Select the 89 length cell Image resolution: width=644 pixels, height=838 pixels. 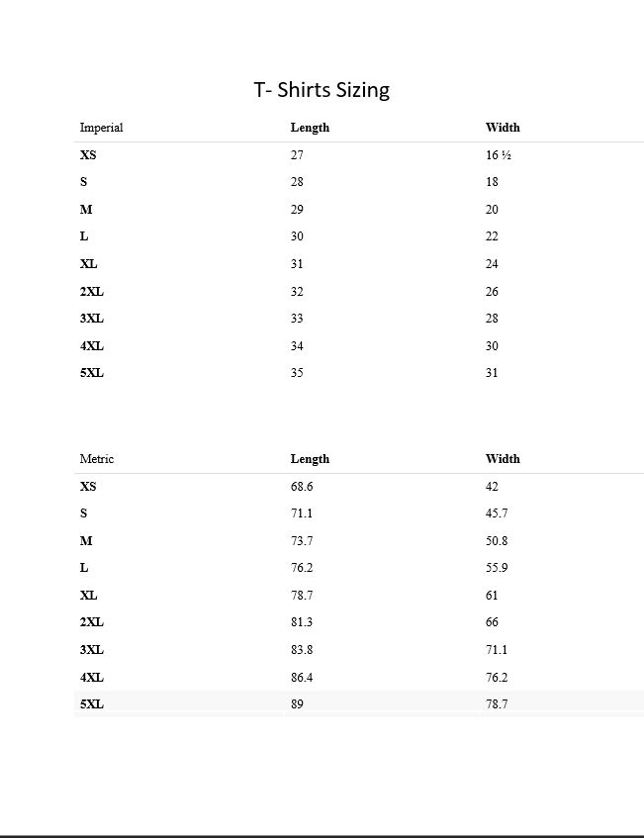[297, 704]
